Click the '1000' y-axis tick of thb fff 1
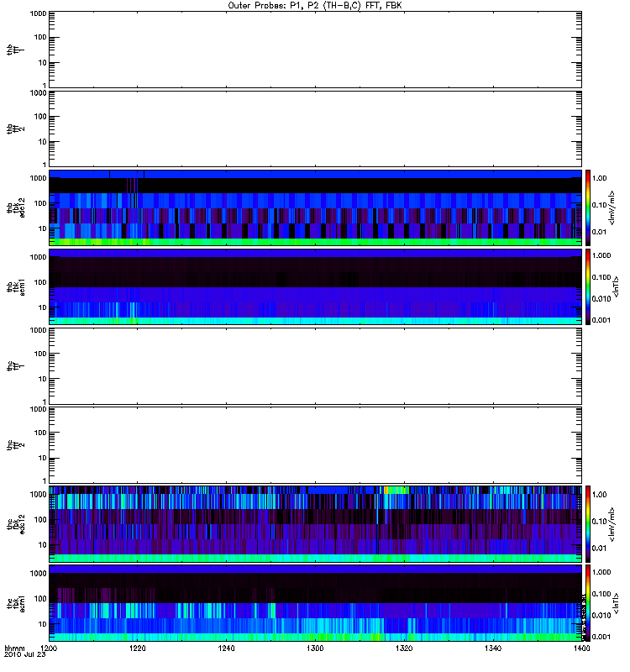Image resolution: width=630 pixels, height=672 pixels. (x=38, y=13)
